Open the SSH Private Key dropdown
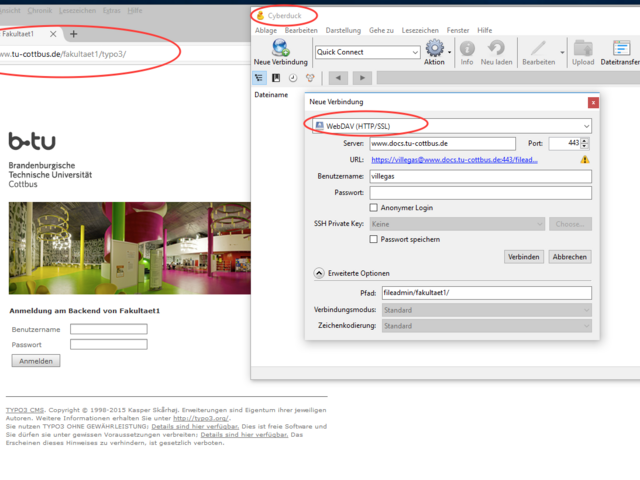 point(457,224)
